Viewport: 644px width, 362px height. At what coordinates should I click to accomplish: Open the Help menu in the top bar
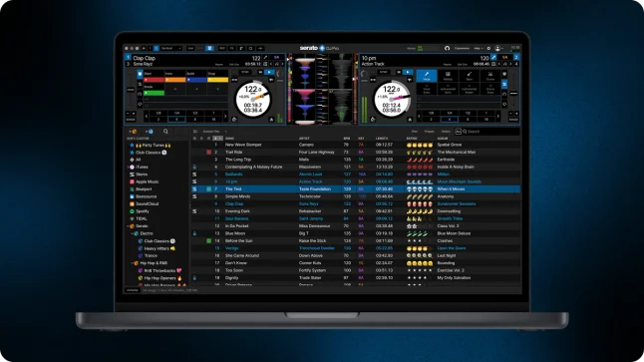pyautogui.click(x=479, y=48)
